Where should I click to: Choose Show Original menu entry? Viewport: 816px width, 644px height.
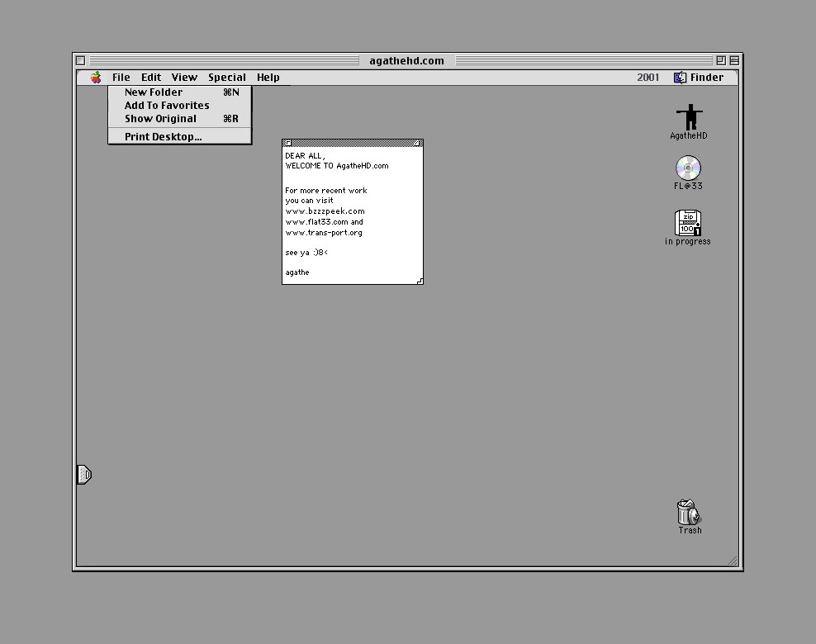(179, 119)
